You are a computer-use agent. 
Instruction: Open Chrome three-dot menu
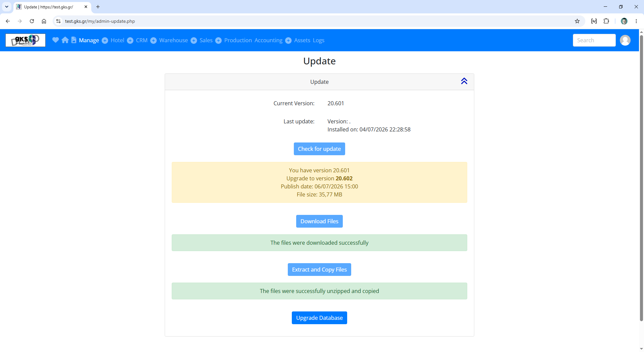636,21
